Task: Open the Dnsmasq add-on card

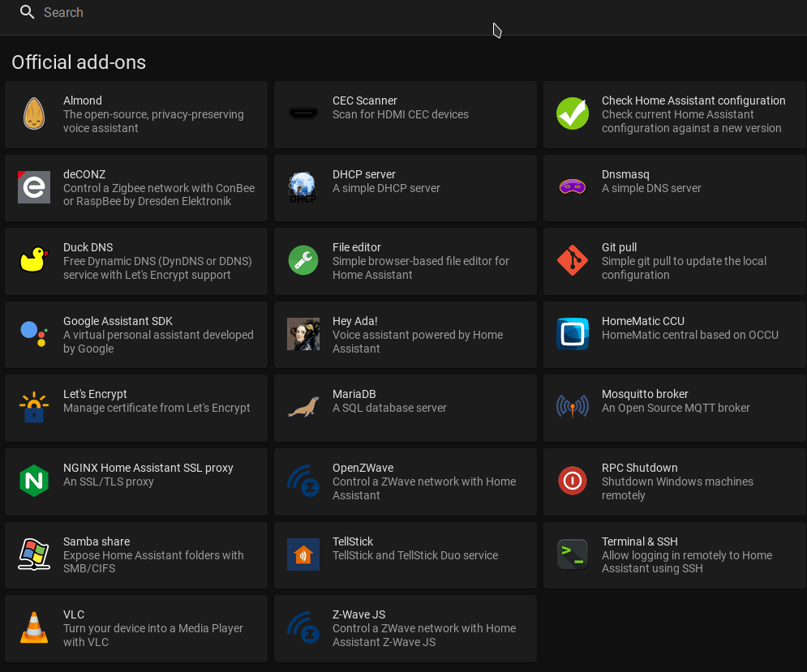Action: pyautogui.click(x=675, y=188)
